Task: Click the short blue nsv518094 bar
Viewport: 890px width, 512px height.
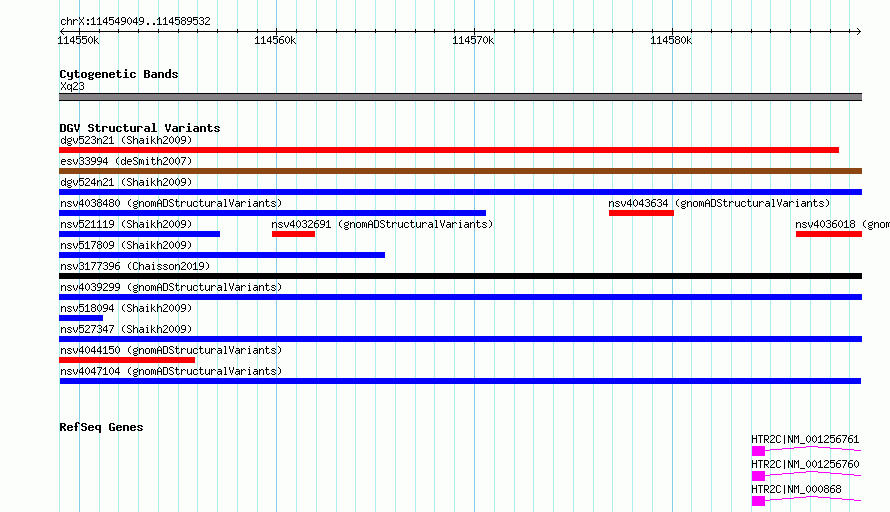Action: click(81, 318)
